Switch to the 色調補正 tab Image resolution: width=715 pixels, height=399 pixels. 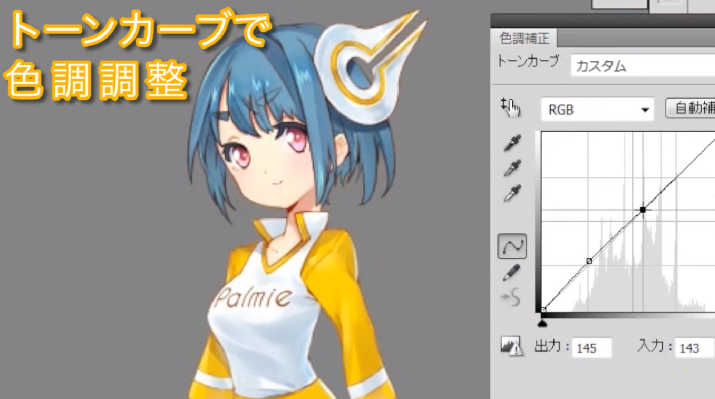(x=524, y=38)
